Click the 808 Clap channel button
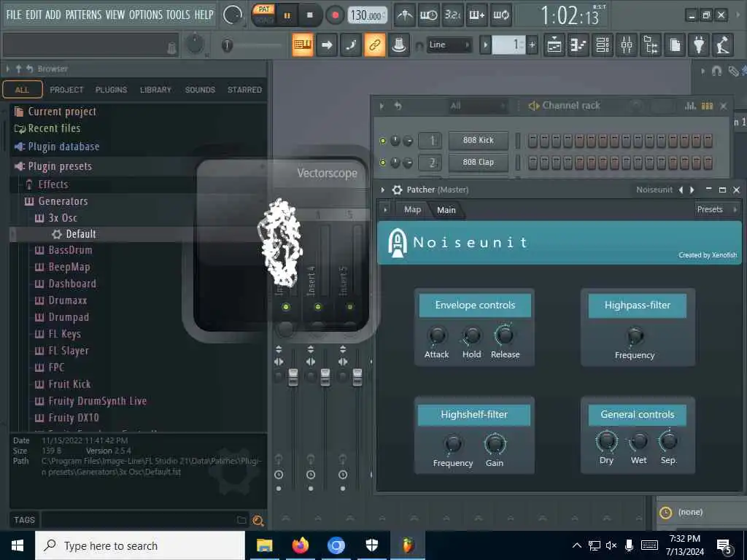 [x=479, y=163]
